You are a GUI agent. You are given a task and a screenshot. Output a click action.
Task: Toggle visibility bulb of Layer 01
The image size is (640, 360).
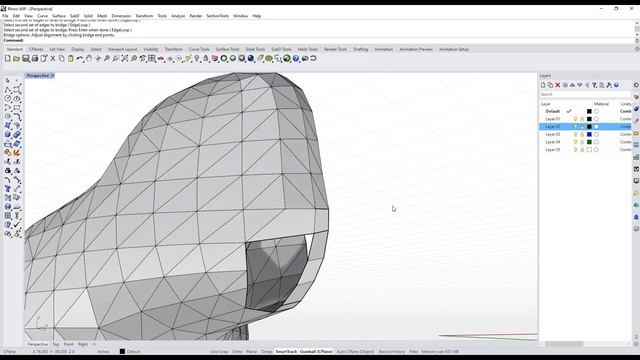(x=575, y=119)
